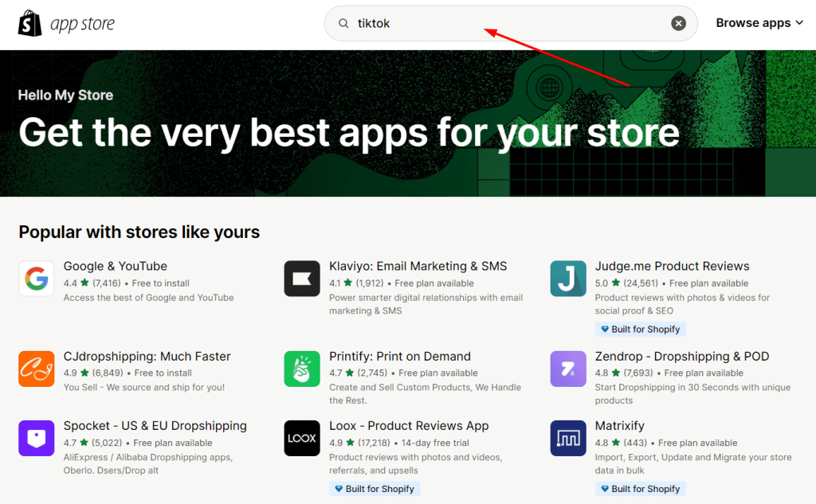This screenshot has width=816, height=504.
Task: Click the app store wordmark text
Action: pos(82,23)
